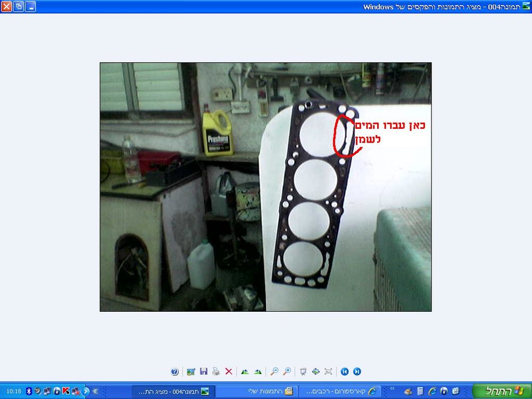Click the rotate icon beside the red delete X
The height and width of the screenshot is (399, 532).
point(245,371)
